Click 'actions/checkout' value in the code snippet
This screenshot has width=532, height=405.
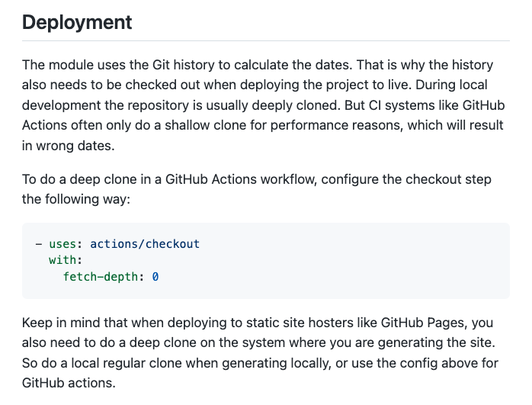coord(145,244)
